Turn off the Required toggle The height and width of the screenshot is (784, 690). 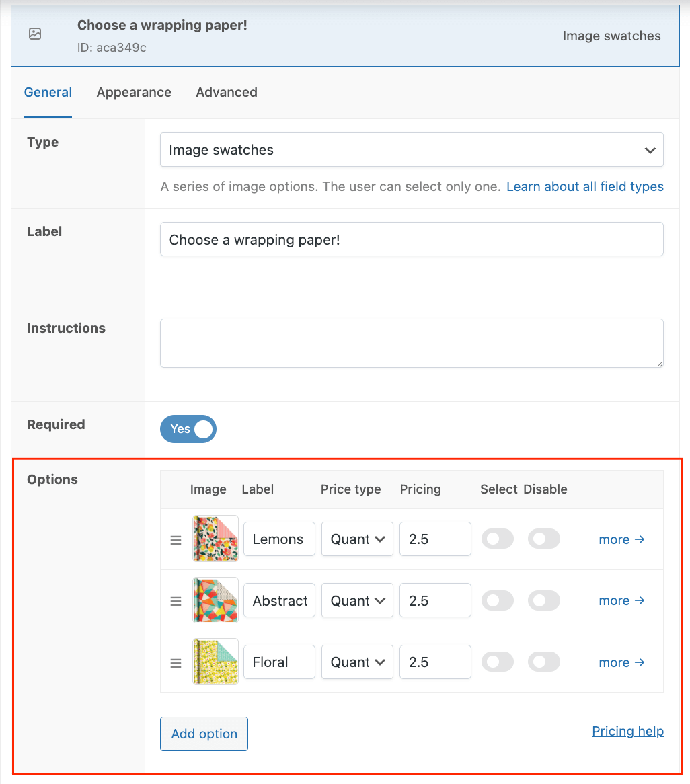188,429
